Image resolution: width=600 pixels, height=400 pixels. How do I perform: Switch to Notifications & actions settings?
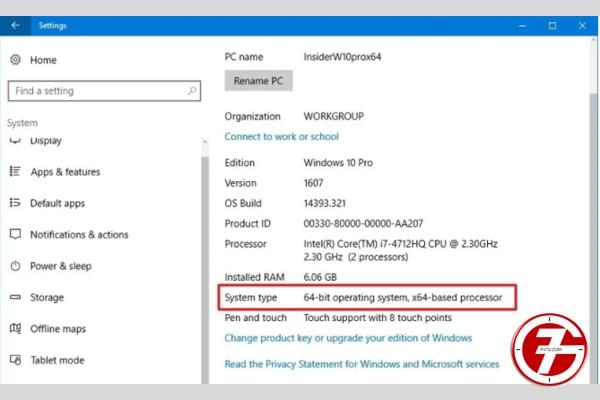(x=79, y=235)
